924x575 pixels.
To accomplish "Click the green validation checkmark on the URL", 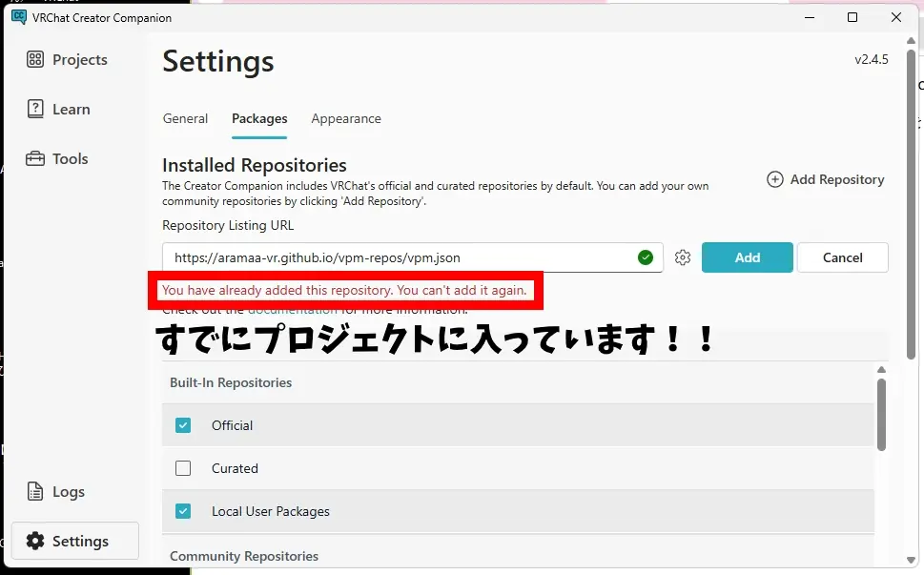I will (x=645, y=257).
